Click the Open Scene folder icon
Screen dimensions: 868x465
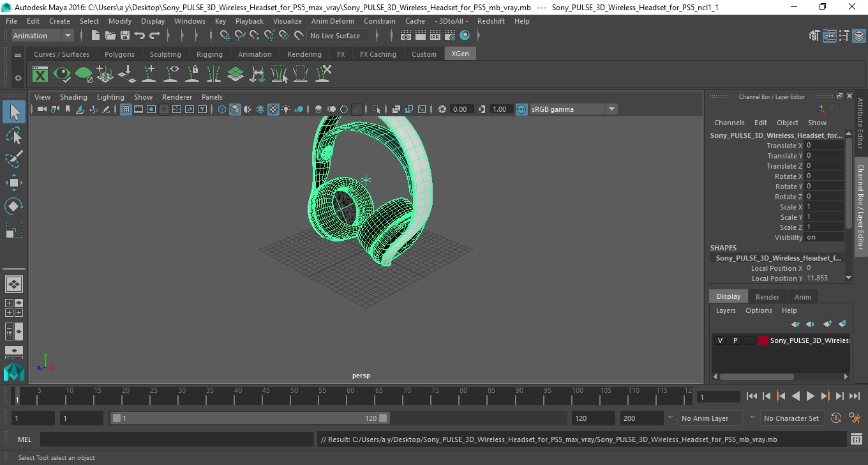(110, 36)
